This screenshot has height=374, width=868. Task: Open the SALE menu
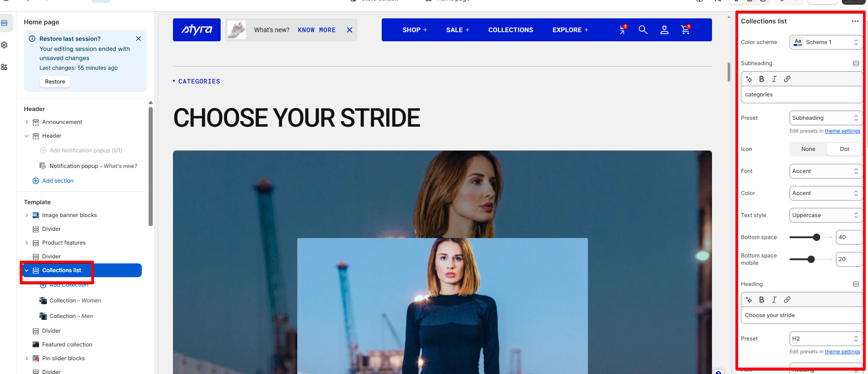coord(458,30)
